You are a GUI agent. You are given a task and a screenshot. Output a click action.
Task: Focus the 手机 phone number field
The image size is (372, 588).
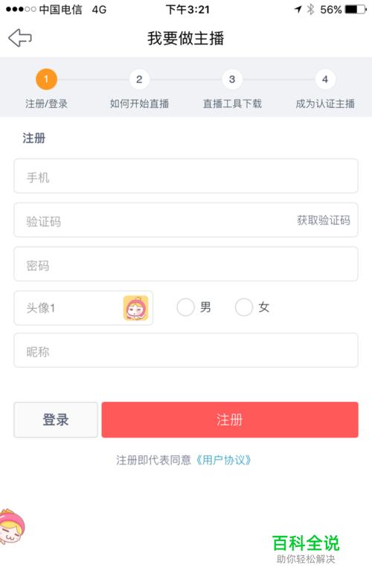(x=186, y=176)
